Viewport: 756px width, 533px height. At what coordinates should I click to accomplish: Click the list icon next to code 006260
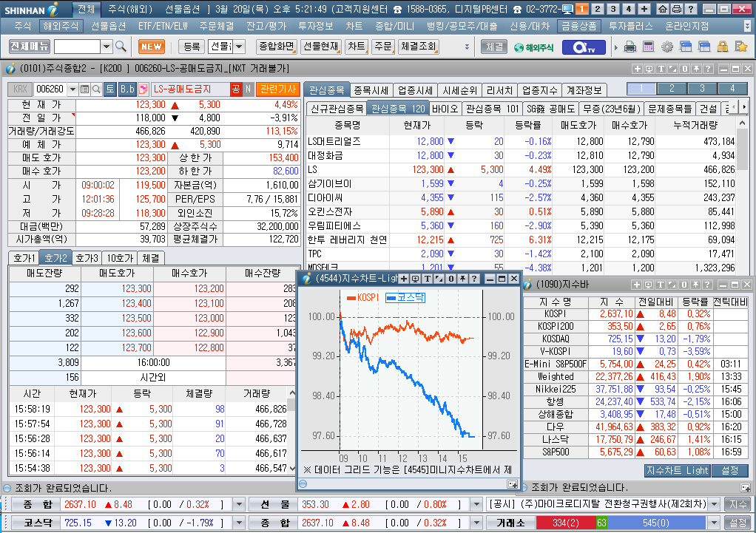pos(84,89)
